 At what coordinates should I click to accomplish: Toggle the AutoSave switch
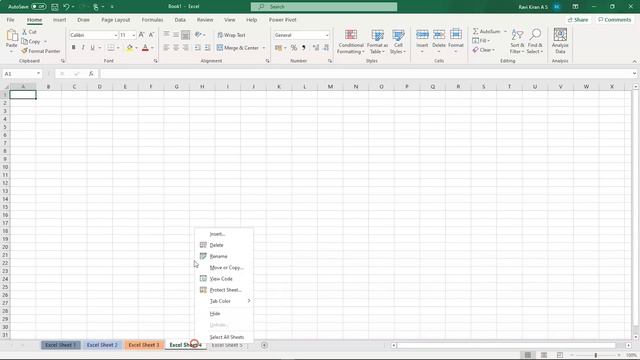click(39, 7)
